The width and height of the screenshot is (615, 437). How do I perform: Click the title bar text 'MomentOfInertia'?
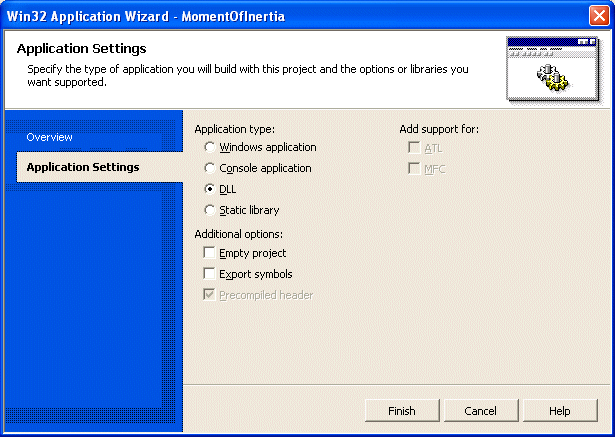coord(233,16)
